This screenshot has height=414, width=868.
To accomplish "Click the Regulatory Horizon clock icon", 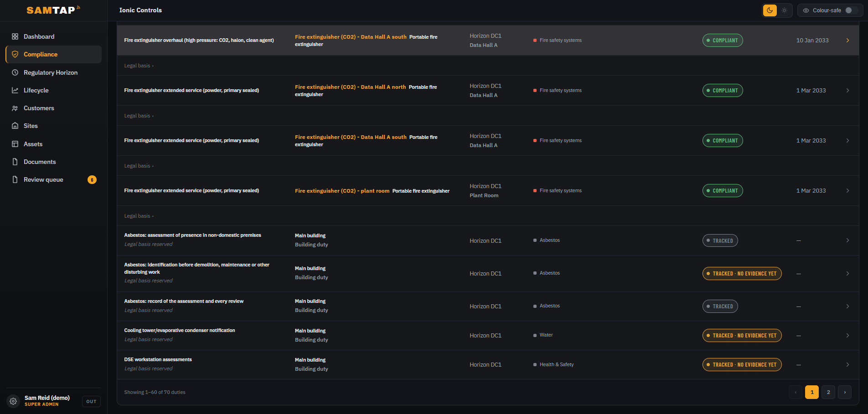I will click(15, 72).
